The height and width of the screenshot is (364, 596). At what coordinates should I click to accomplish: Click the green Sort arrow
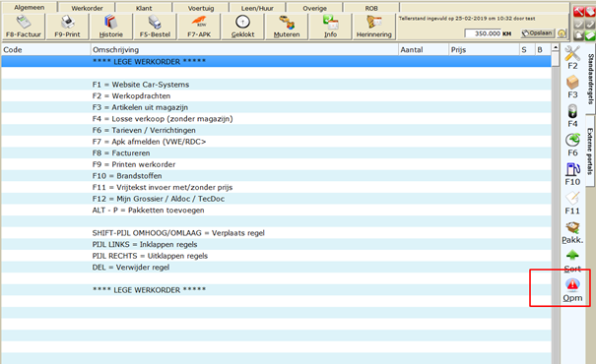pos(572,261)
